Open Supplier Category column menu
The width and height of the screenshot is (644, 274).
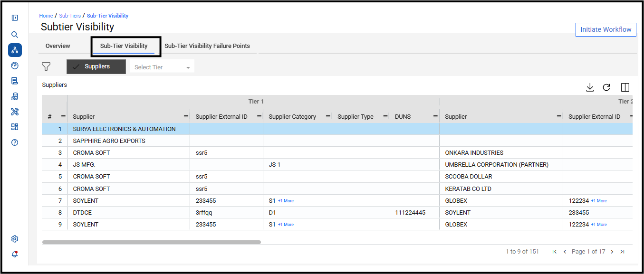[328, 117]
